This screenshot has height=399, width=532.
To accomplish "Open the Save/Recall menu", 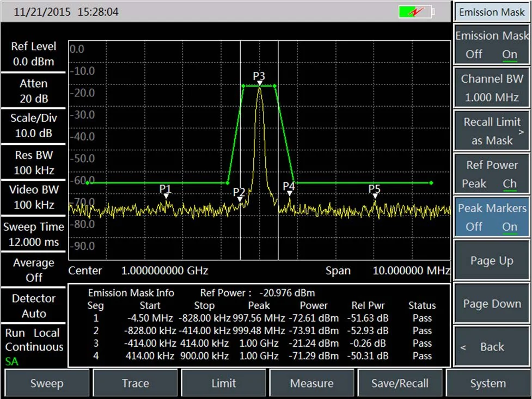I will pyautogui.click(x=400, y=383).
